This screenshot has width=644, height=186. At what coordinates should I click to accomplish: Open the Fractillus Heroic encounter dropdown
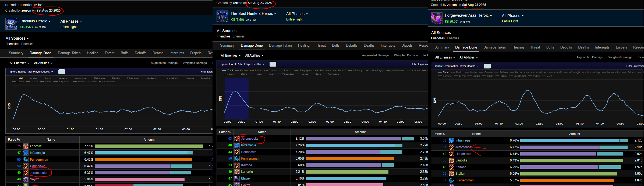pyautogui.click(x=35, y=21)
